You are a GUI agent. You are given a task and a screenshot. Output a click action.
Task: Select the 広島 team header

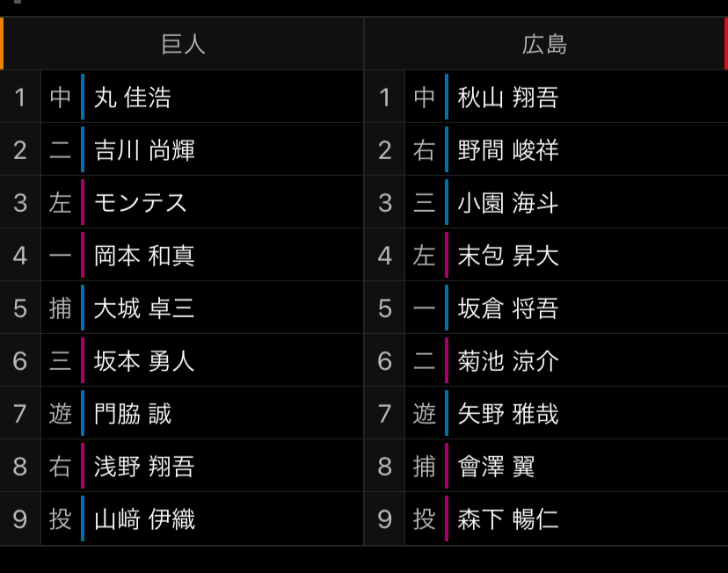coord(545,44)
